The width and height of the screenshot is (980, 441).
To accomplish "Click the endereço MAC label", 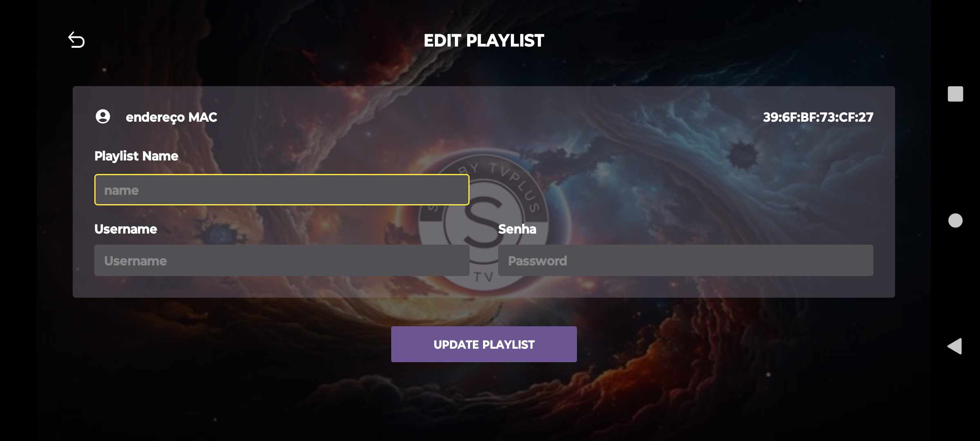I will click(x=171, y=118).
